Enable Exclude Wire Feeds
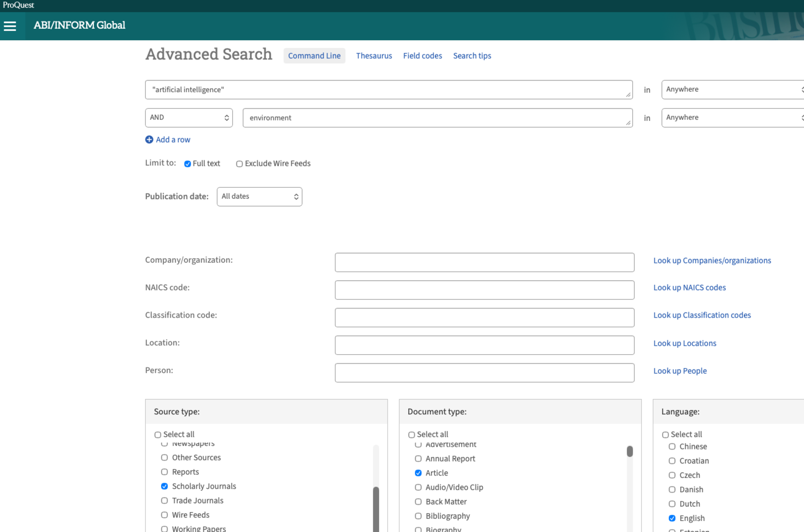The width and height of the screenshot is (804, 532). tap(239, 164)
